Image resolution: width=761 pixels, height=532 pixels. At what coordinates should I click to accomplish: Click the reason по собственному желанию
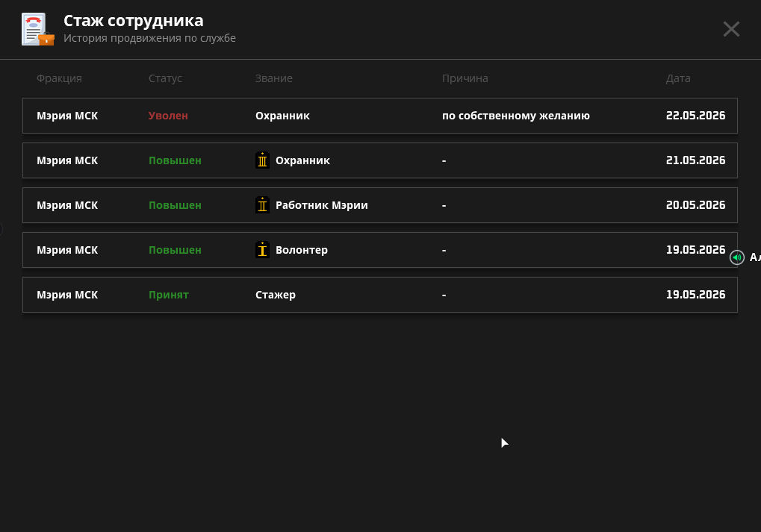pos(515,116)
